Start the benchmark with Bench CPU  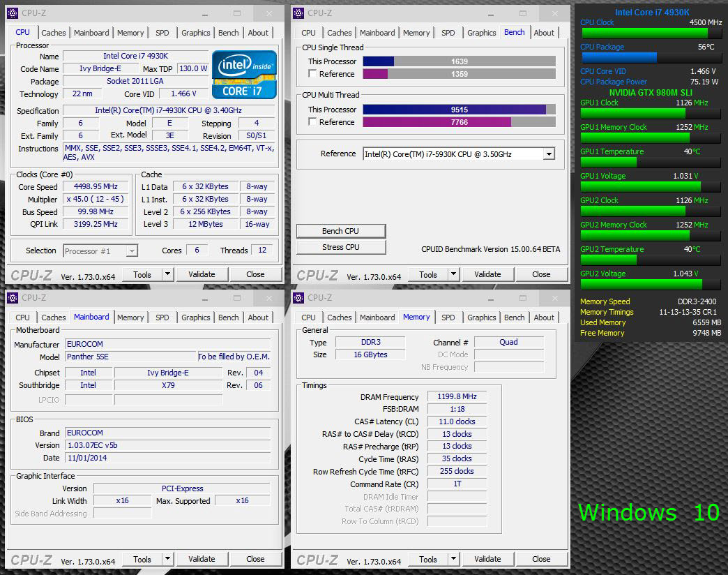(341, 231)
